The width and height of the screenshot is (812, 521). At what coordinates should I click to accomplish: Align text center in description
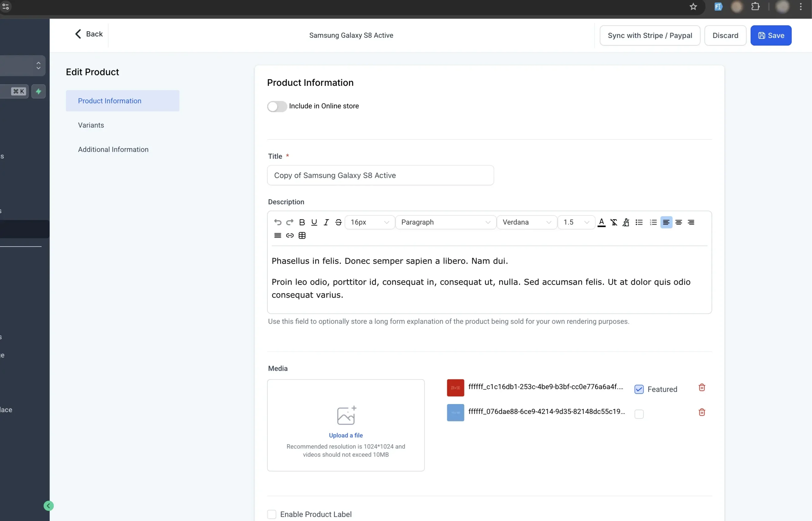[x=678, y=222]
